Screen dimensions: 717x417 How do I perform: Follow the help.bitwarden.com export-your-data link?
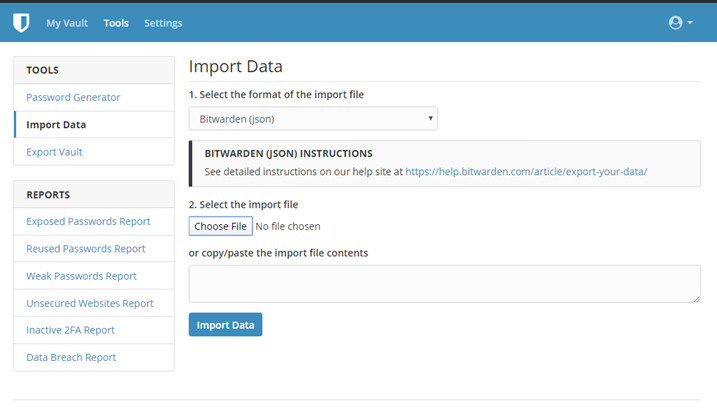pos(526,172)
